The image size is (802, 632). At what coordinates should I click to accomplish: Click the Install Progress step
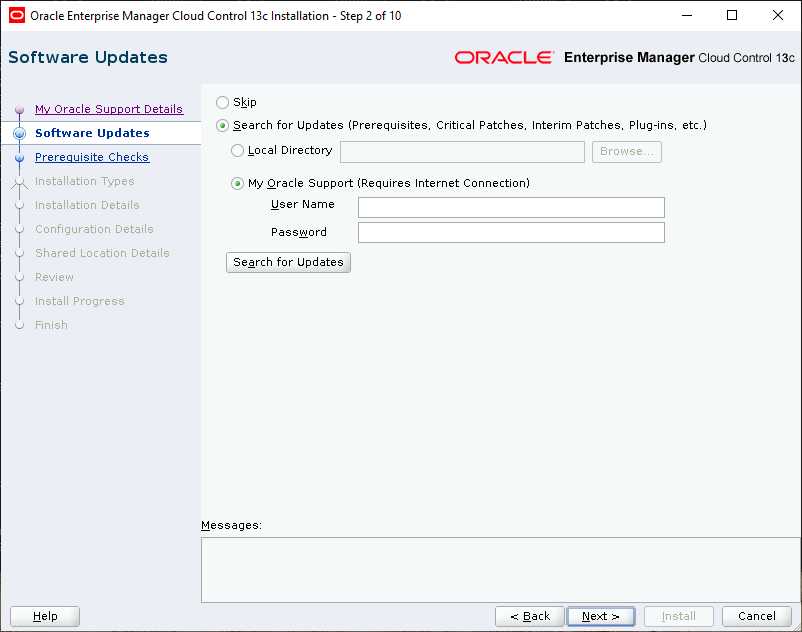point(80,301)
